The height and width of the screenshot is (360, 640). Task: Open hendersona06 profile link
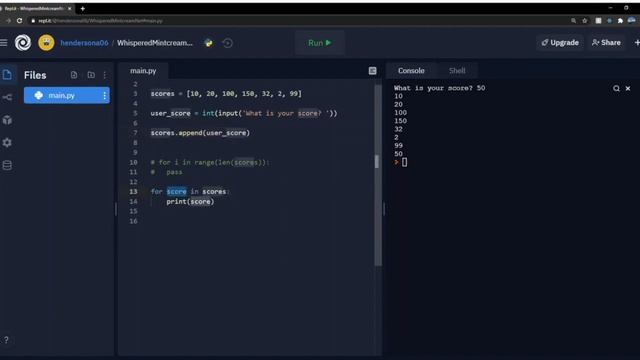(x=84, y=43)
